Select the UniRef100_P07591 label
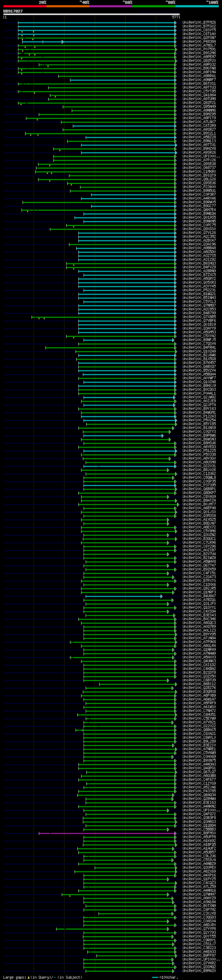222x980 pixels. pos(199,49)
